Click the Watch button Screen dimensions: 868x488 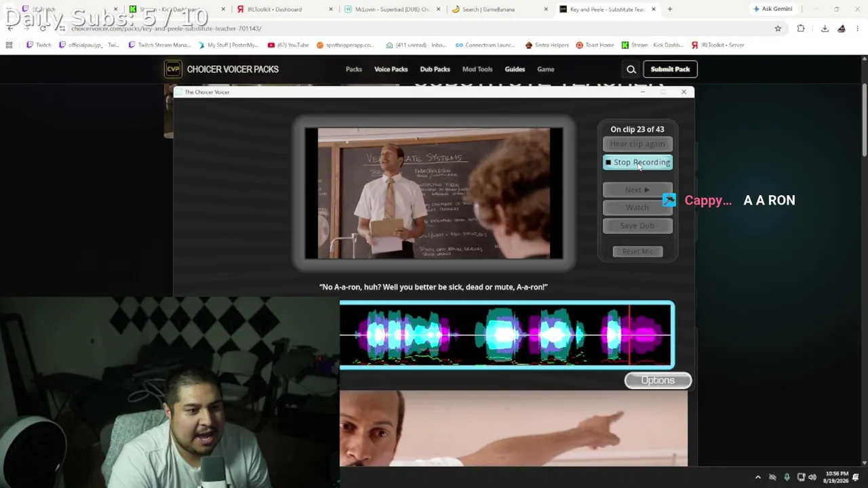(637, 207)
